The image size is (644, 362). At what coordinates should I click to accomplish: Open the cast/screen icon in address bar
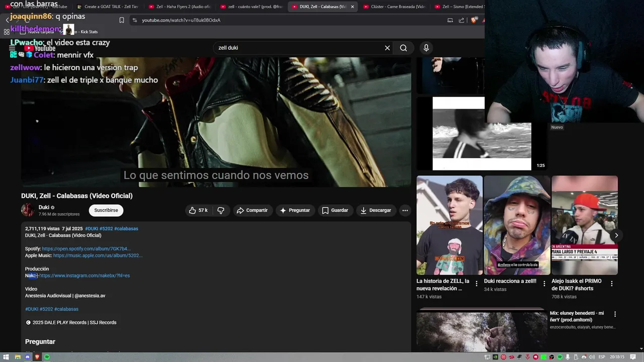click(x=450, y=20)
